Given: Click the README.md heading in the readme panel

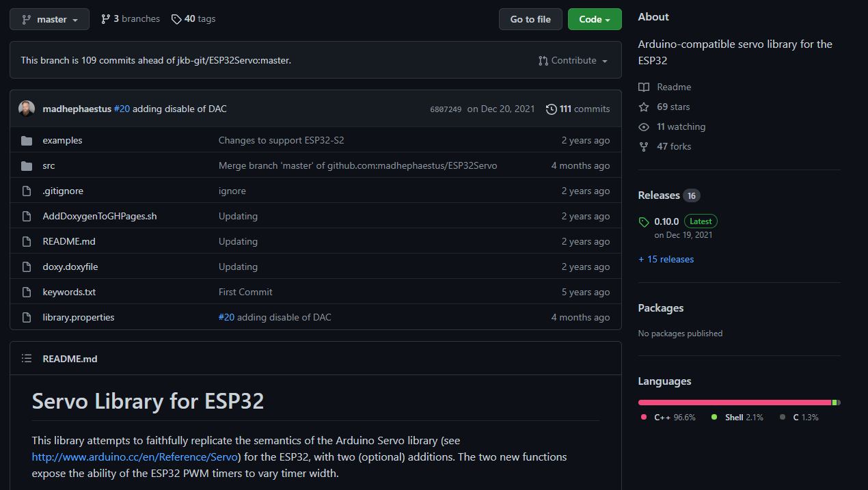Looking at the screenshot, I should click(x=70, y=359).
